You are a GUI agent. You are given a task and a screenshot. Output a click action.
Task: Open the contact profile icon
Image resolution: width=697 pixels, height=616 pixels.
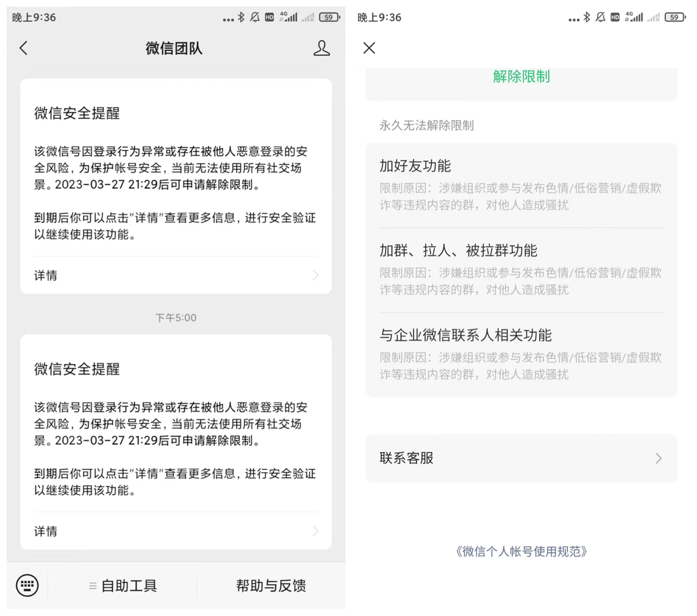click(321, 48)
